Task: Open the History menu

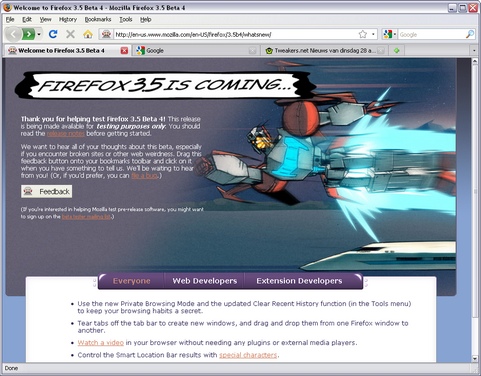Action: [x=68, y=19]
